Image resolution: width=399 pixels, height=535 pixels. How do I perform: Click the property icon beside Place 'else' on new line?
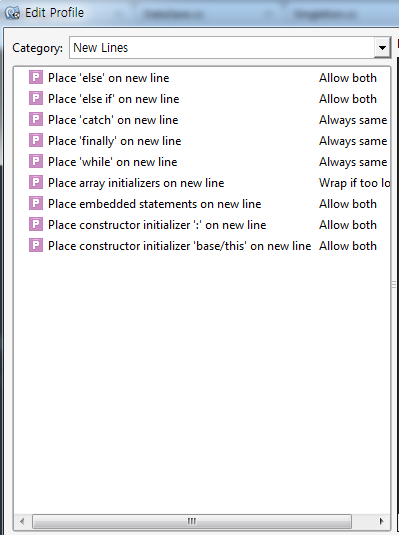(x=36, y=77)
